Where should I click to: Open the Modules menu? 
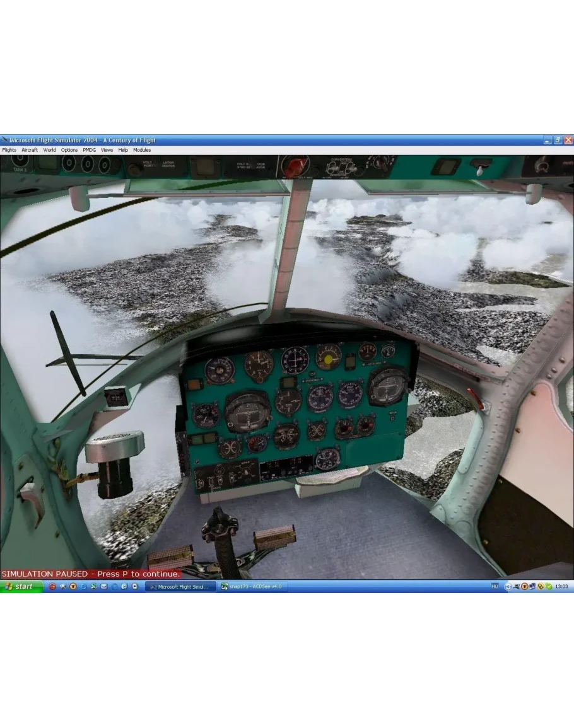[x=142, y=150]
